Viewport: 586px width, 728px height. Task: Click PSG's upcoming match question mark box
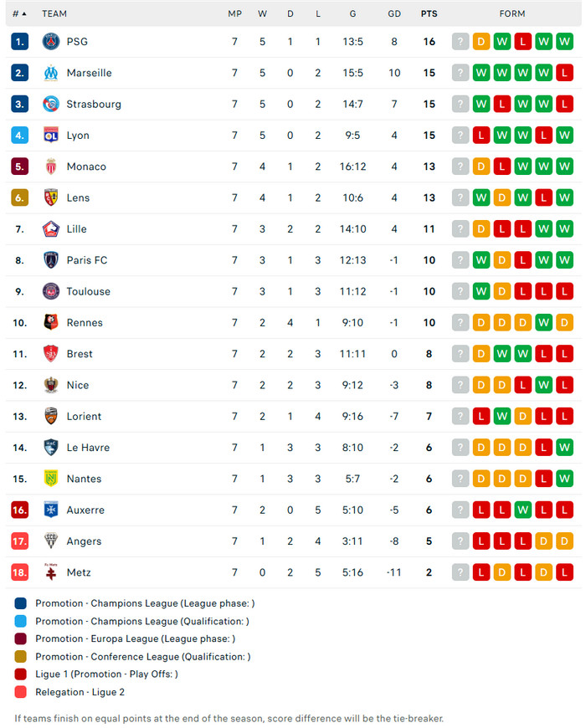tap(460, 42)
